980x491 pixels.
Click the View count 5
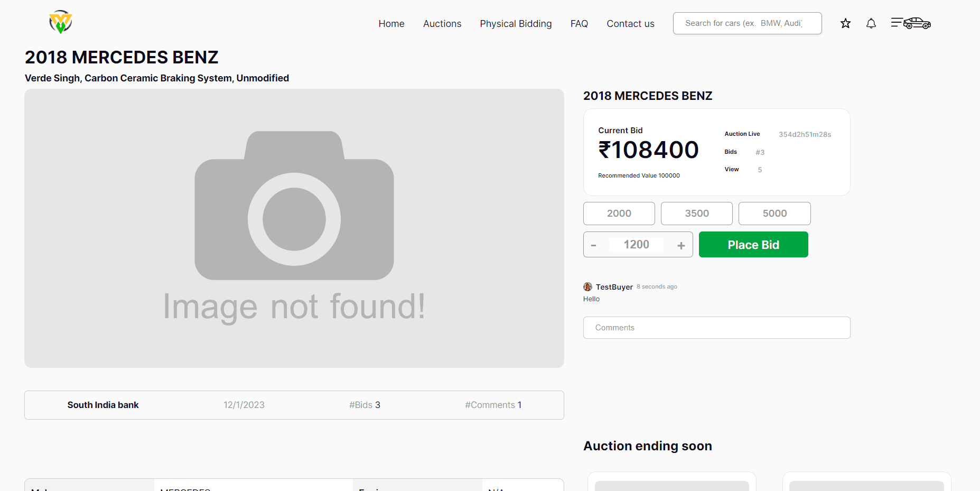pyautogui.click(x=760, y=170)
